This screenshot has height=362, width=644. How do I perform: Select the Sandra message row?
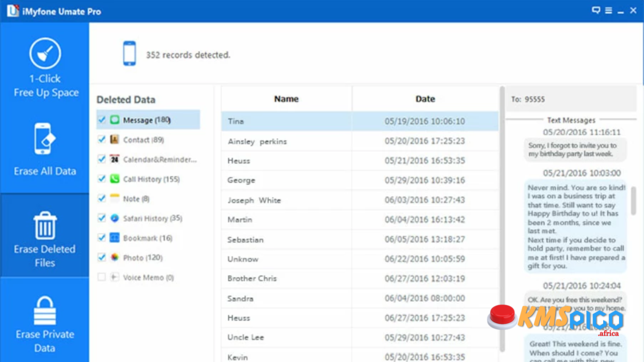click(360, 298)
